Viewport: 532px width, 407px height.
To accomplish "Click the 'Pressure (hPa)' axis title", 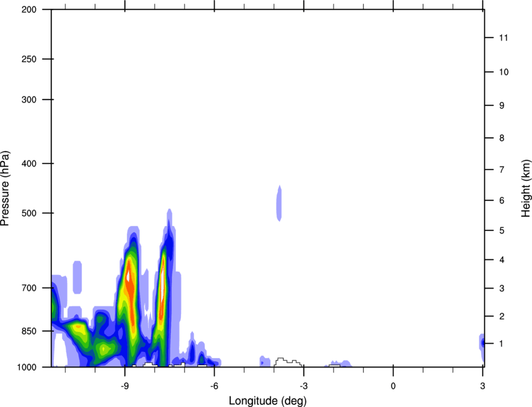I will coord(5,188).
